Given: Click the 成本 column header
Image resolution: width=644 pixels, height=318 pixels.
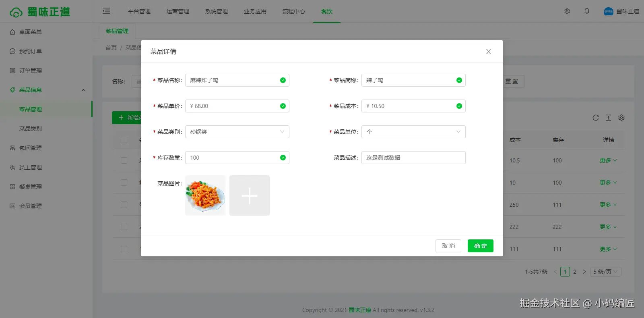Looking at the screenshot, I should [x=515, y=140].
